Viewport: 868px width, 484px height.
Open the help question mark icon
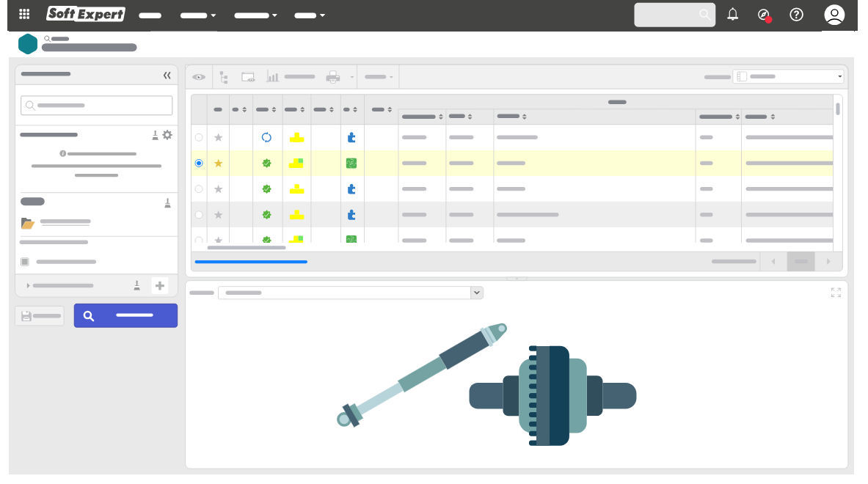(x=797, y=15)
